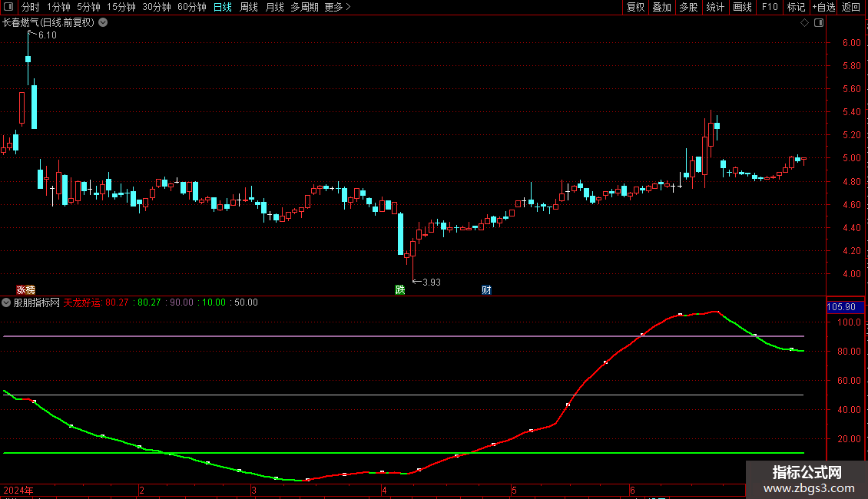Click 返回 to go back

(x=851, y=7)
